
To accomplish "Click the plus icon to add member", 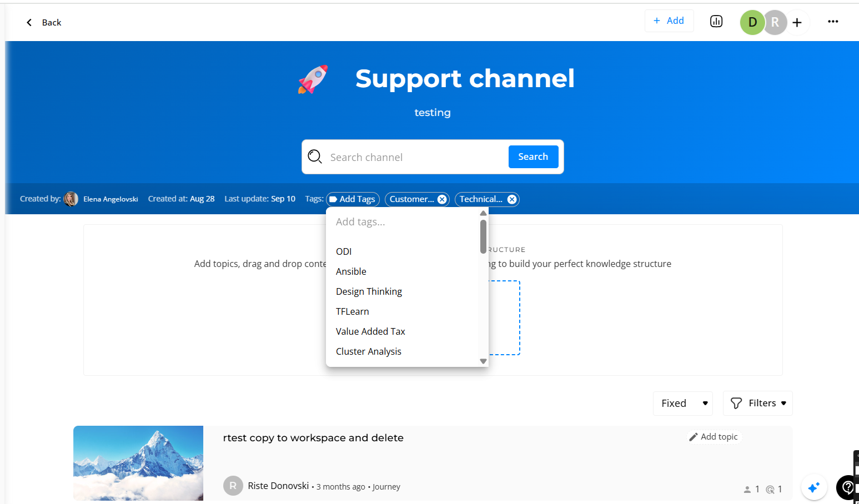I will coord(797,23).
